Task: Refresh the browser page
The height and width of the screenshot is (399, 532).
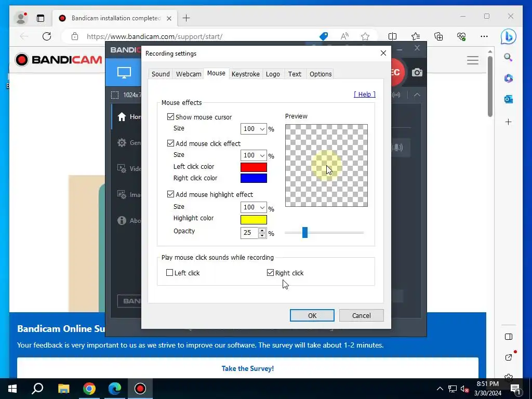Action: (x=47, y=36)
